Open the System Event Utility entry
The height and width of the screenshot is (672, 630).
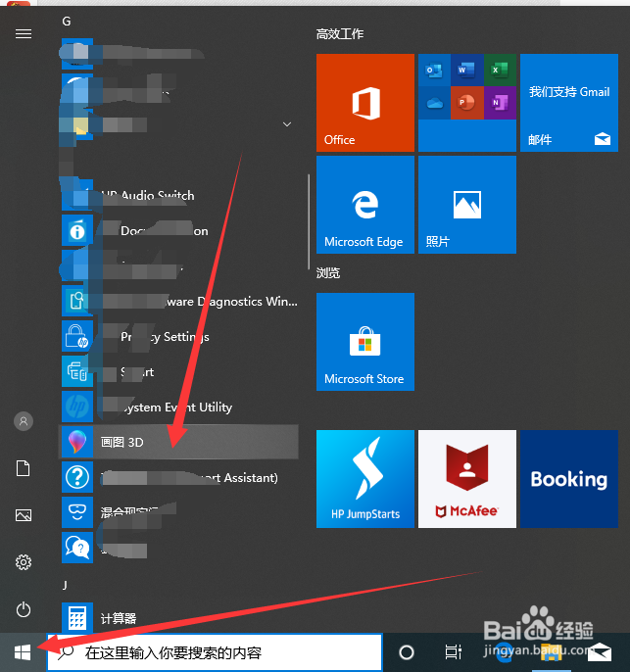tap(178, 407)
